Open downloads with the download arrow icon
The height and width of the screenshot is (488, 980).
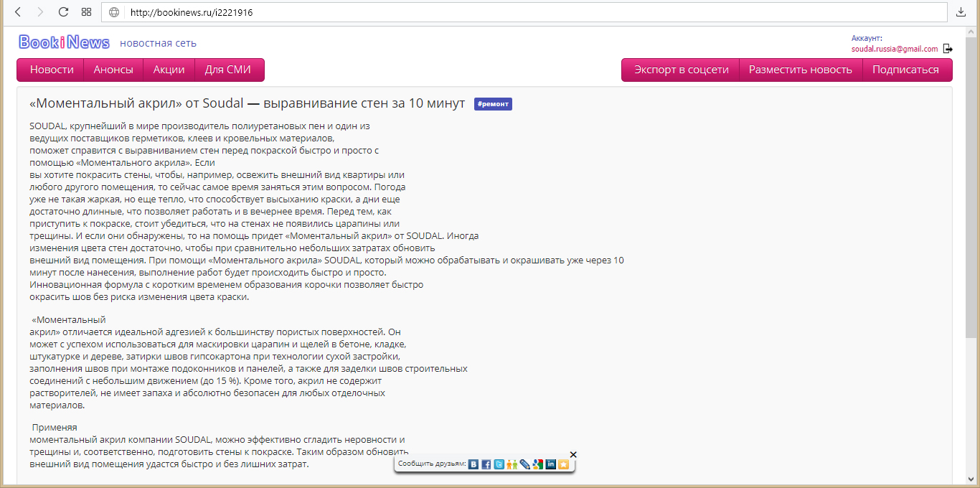tap(961, 12)
